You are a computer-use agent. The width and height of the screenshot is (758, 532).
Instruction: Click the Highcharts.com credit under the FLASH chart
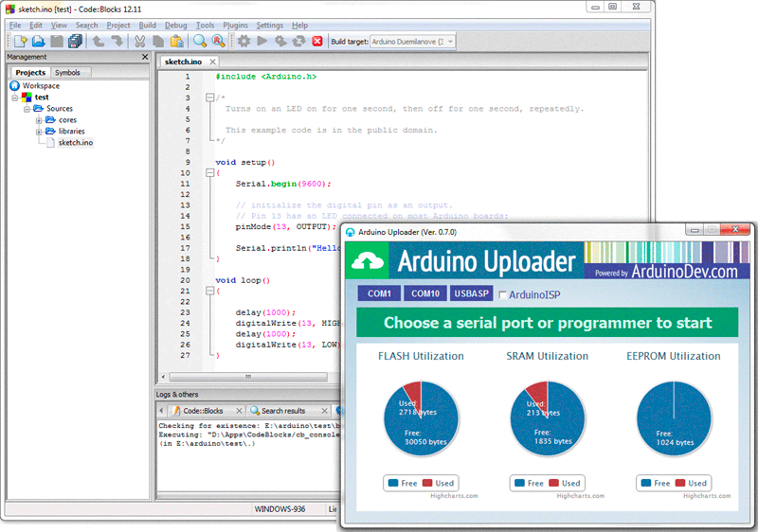pos(454,496)
